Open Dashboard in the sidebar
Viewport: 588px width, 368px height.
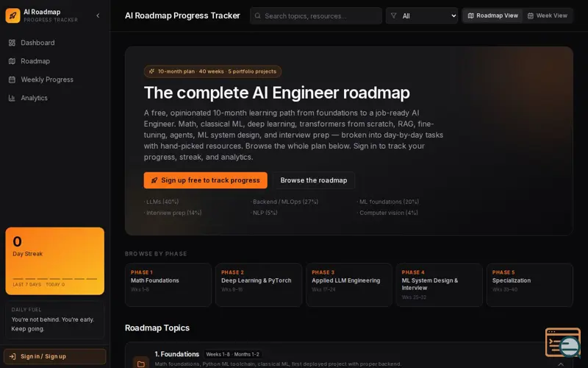point(54,43)
